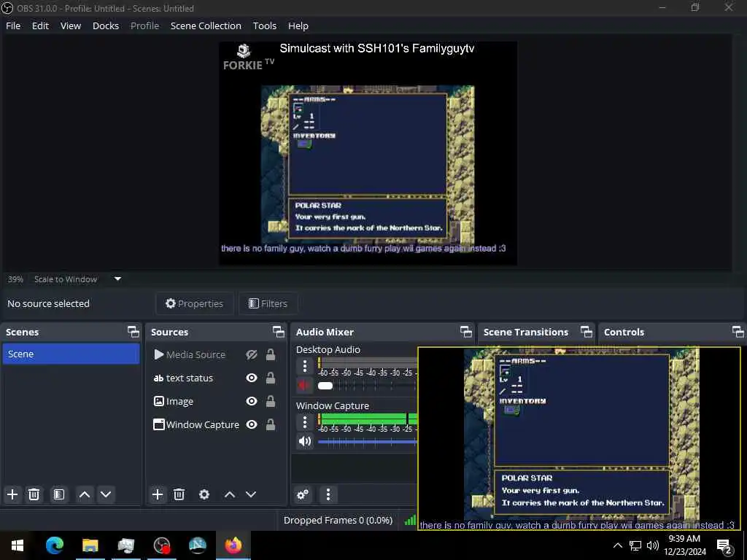Click Dropped Frames status text
The image size is (747, 560).
(x=338, y=521)
